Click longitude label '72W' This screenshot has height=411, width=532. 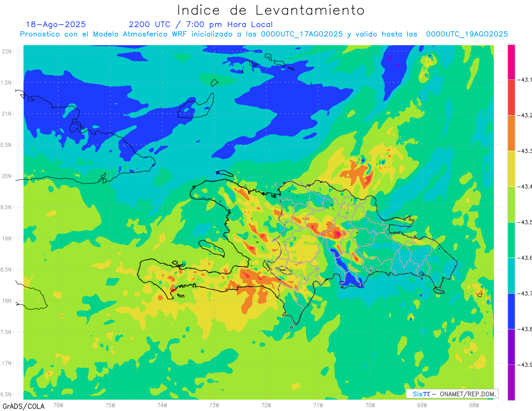click(x=266, y=405)
